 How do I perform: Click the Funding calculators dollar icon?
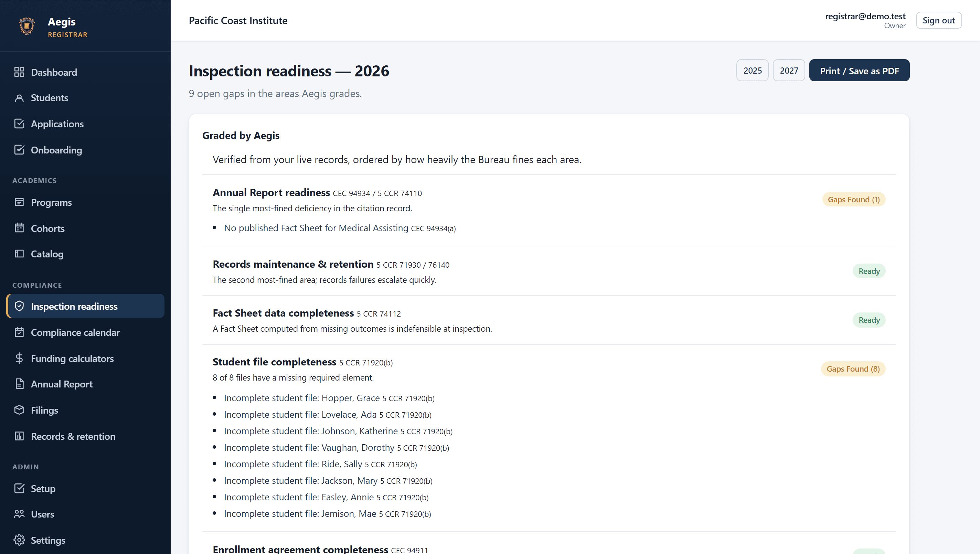[19, 358]
